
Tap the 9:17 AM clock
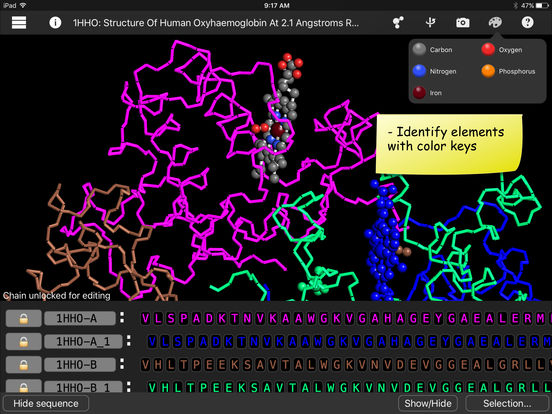[x=276, y=5]
